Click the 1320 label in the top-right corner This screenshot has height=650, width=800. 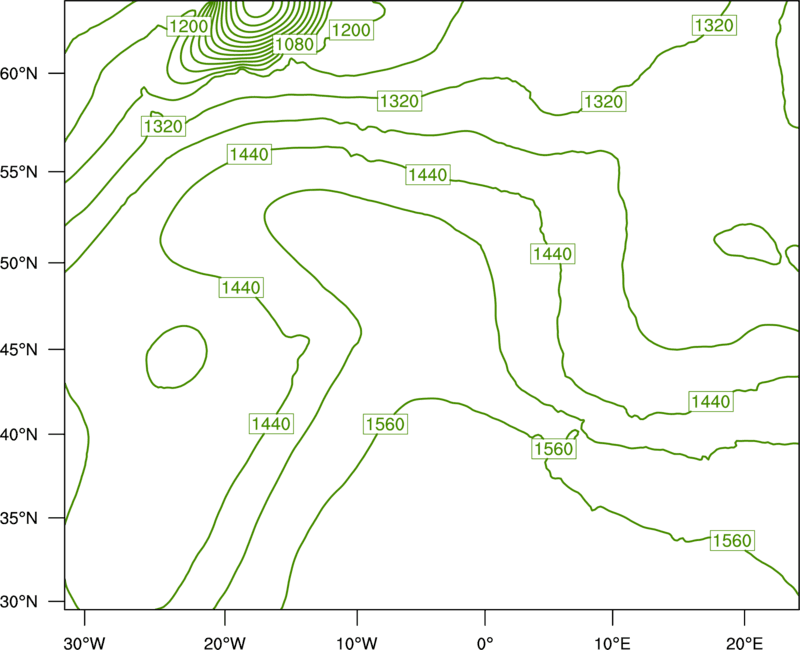point(714,25)
